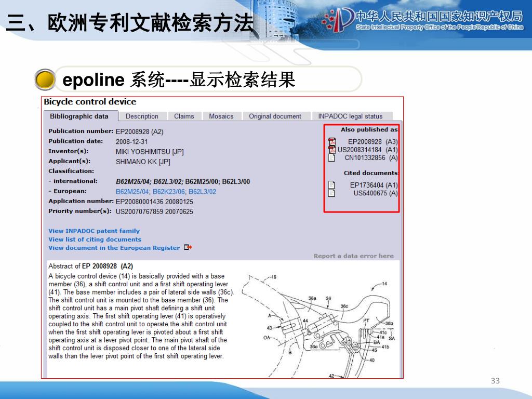Open European classification B62L3/02 link
532x399 pixels.
202,192
